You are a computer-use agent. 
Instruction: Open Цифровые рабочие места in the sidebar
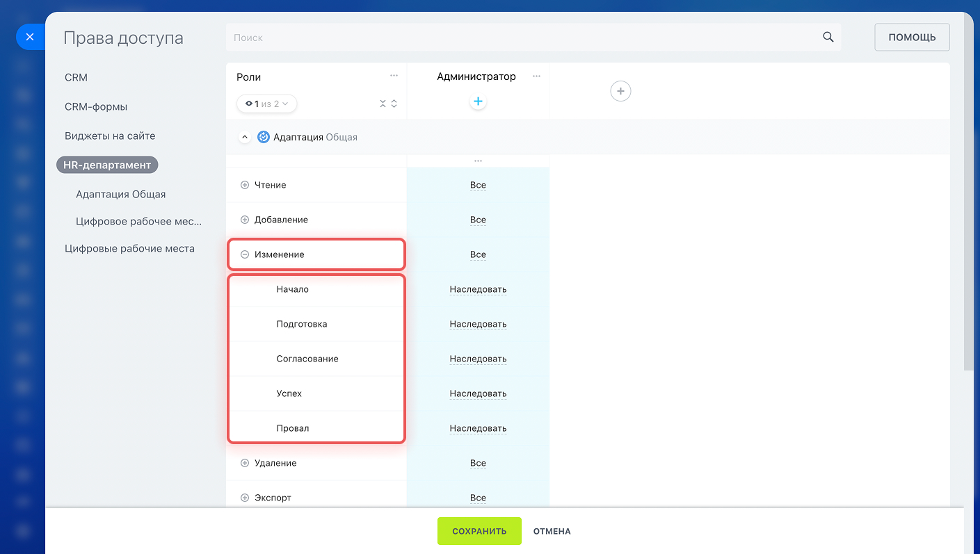click(129, 248)
